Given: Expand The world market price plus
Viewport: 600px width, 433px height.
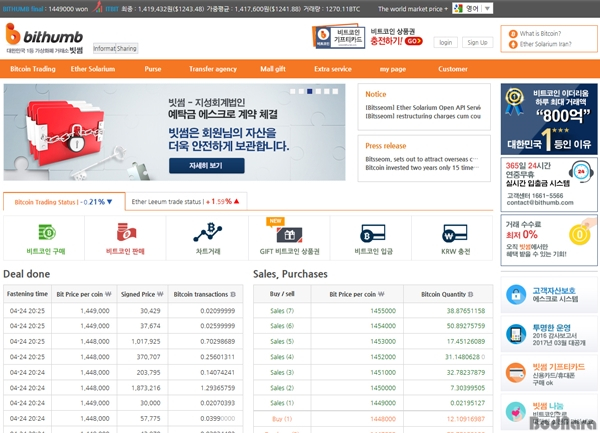Looking at the screenshot, I should 413,9.
